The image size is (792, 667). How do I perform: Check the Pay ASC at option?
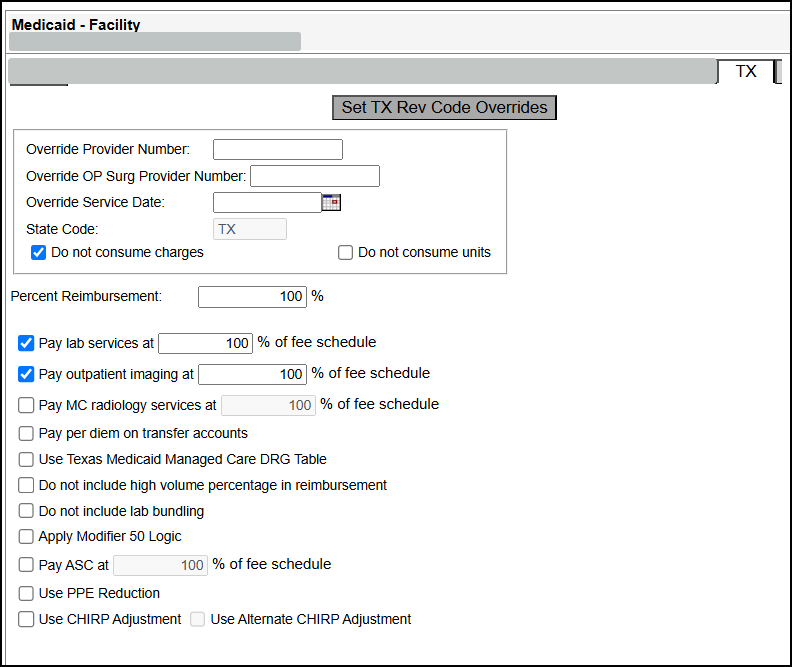26,565
